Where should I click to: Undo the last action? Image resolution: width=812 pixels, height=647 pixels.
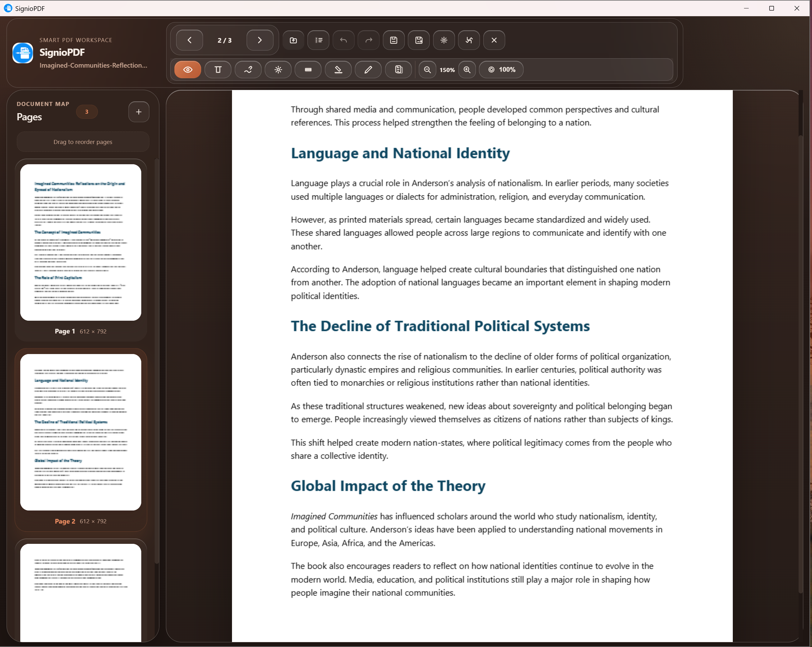(x=344, y=40)
